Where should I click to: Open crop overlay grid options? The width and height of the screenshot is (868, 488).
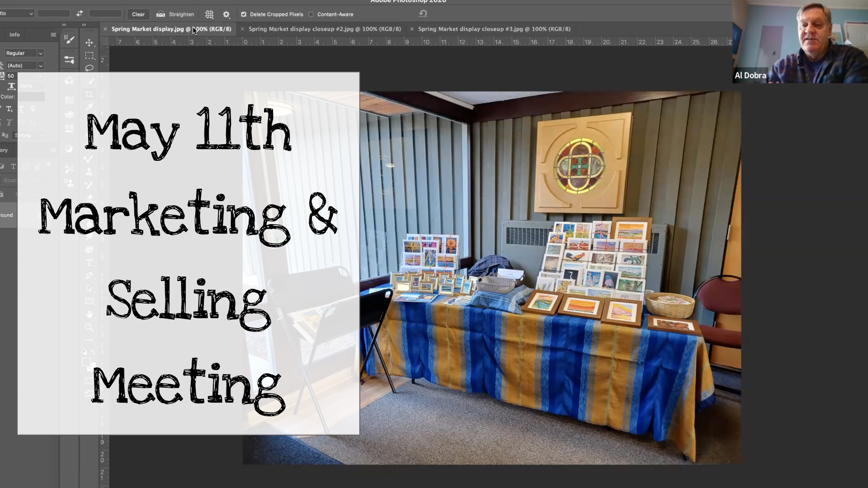209,14
